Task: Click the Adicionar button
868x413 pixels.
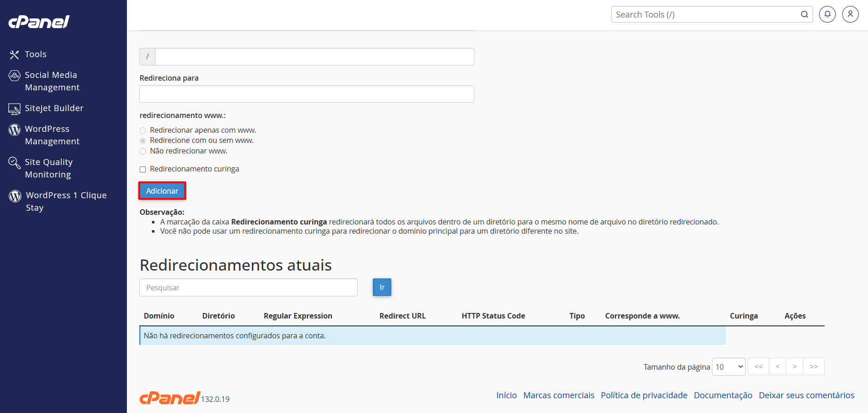Action: 162,191
